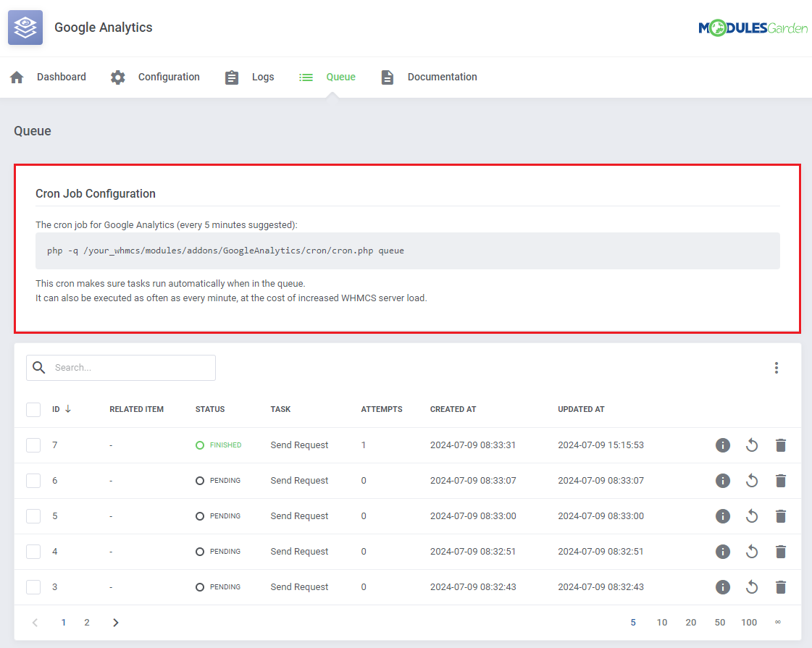This screenshot has height=648, width=812.
Task: Click the Logs clipboard icon
Action: tap(232, 77)
